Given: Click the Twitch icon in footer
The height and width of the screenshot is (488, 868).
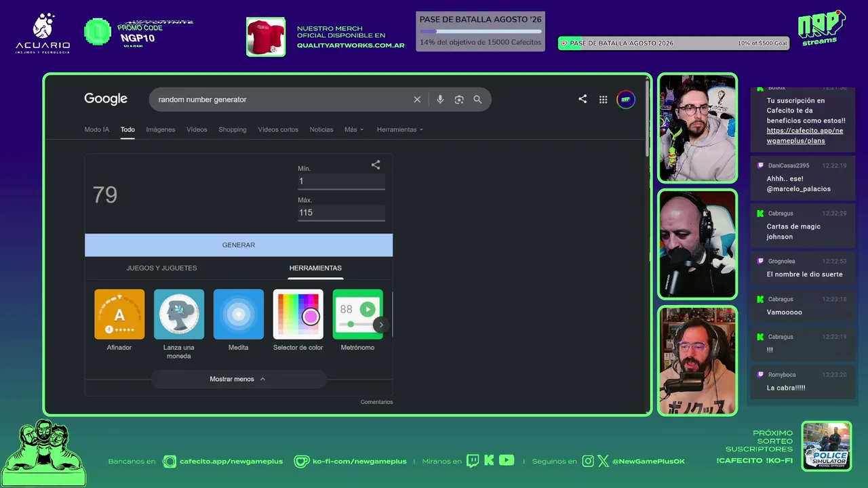Looking at the screenshot, I should (x=473, y=461).
